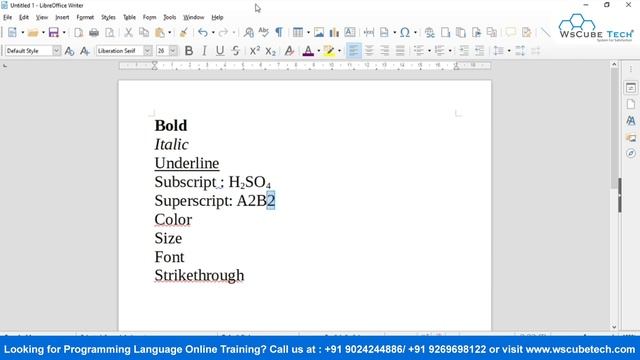Click the Cut scissors icon
The width and height of the screenshot is (640, 360).
pos(128,33)
